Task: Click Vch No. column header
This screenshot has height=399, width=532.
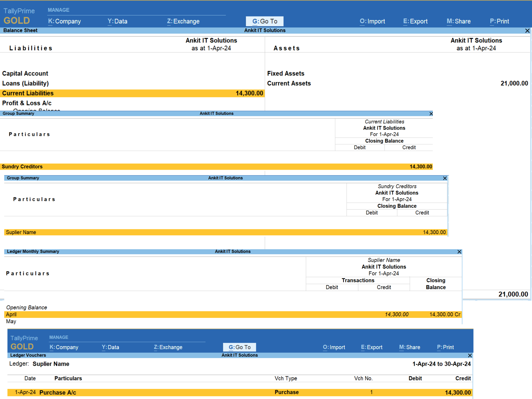Action: pyautogui.click(x=363, y=378)
